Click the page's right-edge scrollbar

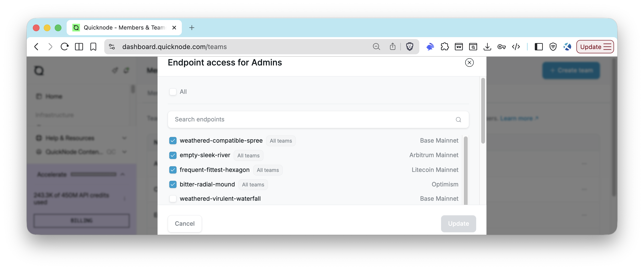[x=614, y=128]
